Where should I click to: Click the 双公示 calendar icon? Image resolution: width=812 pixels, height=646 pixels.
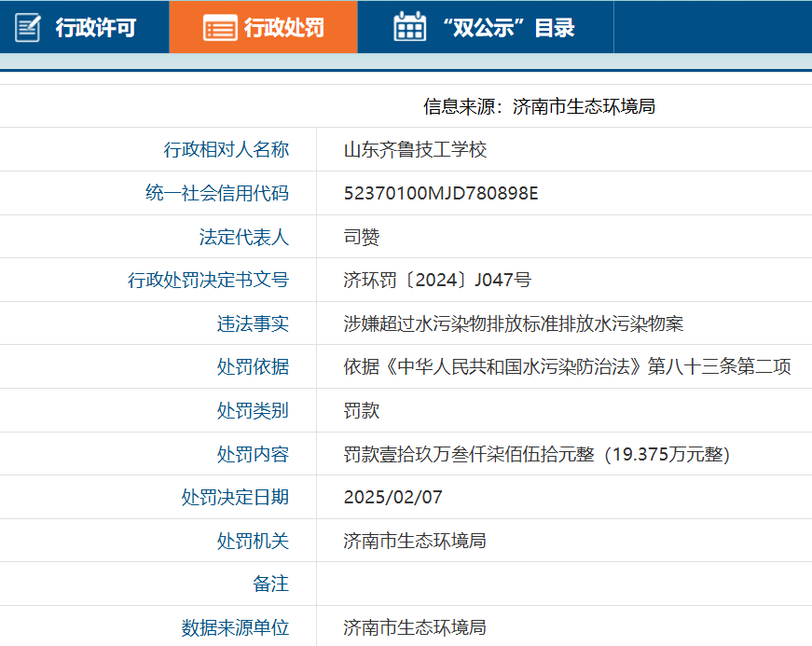409,26
